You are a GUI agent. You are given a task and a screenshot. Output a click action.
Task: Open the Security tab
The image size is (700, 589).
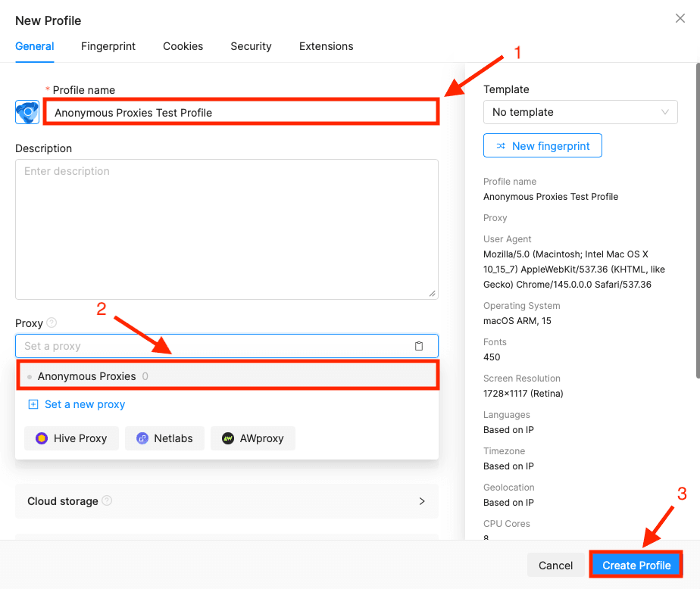[x=251, y=46]
